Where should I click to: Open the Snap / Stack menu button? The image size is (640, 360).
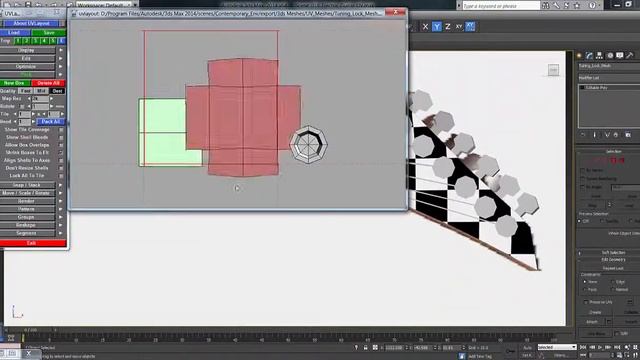coord(27,185)
